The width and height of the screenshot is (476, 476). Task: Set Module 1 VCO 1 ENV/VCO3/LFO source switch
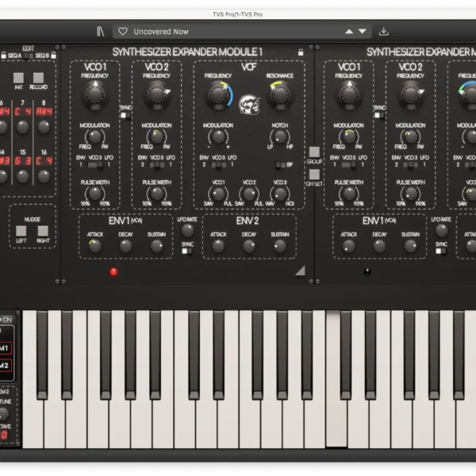click(x=95, y=165)
